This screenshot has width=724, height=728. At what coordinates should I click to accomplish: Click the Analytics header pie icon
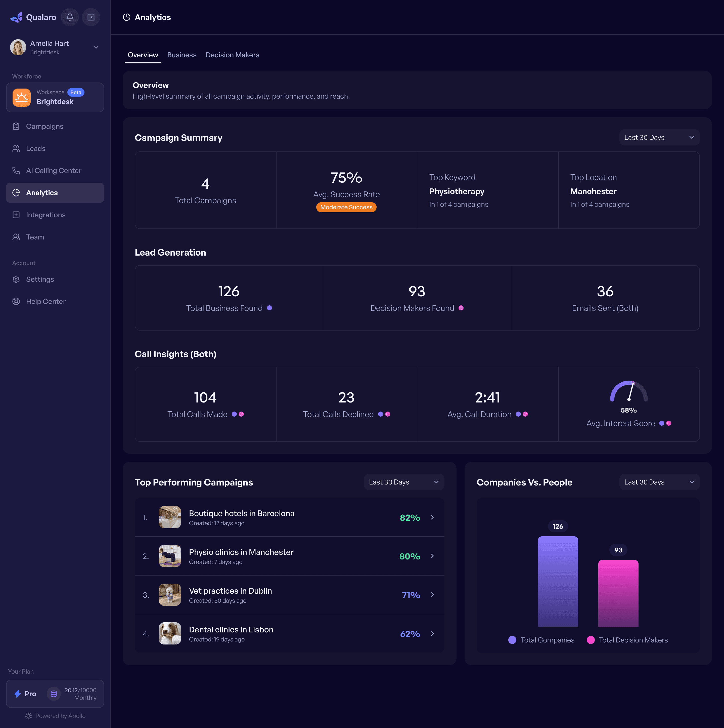coord(126,17)
